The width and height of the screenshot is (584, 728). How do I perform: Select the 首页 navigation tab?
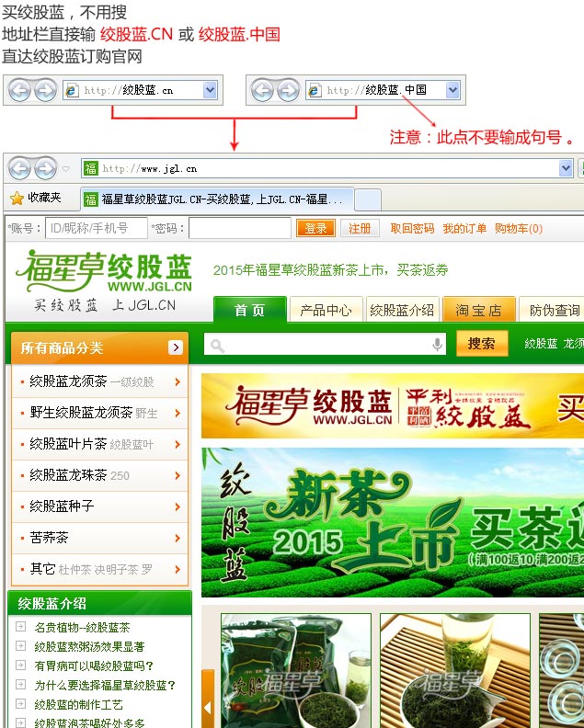click(250, 309)
